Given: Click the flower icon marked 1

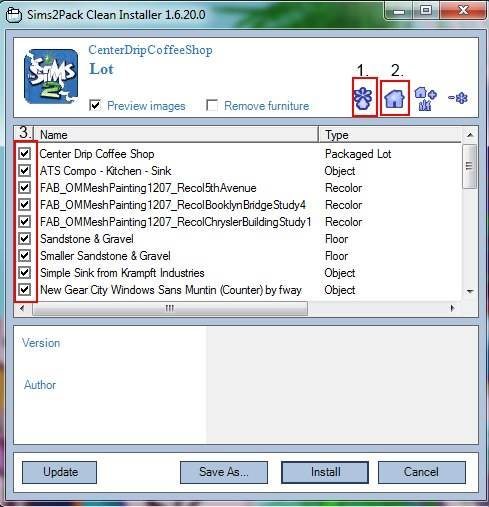Looking at the screenshot, I should 363,99.
